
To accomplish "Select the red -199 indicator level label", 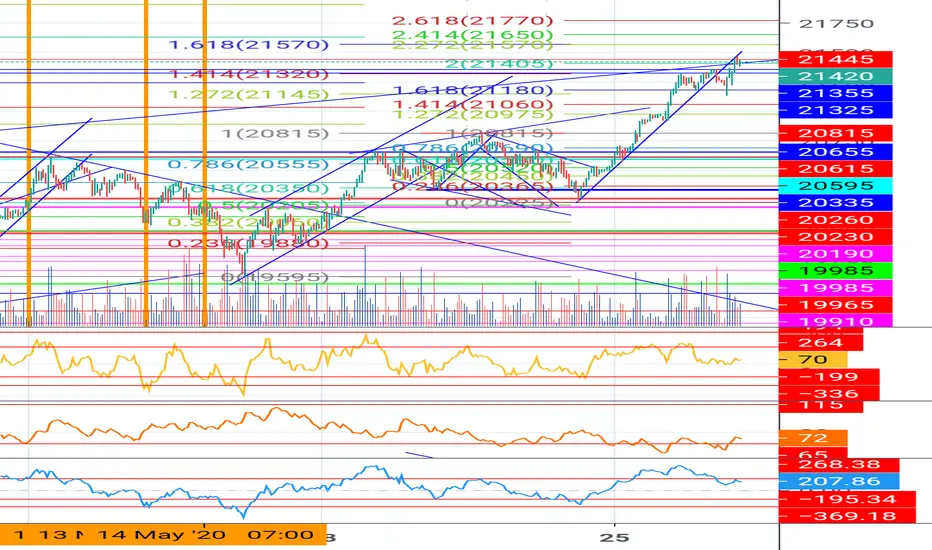I will point(829,377).
